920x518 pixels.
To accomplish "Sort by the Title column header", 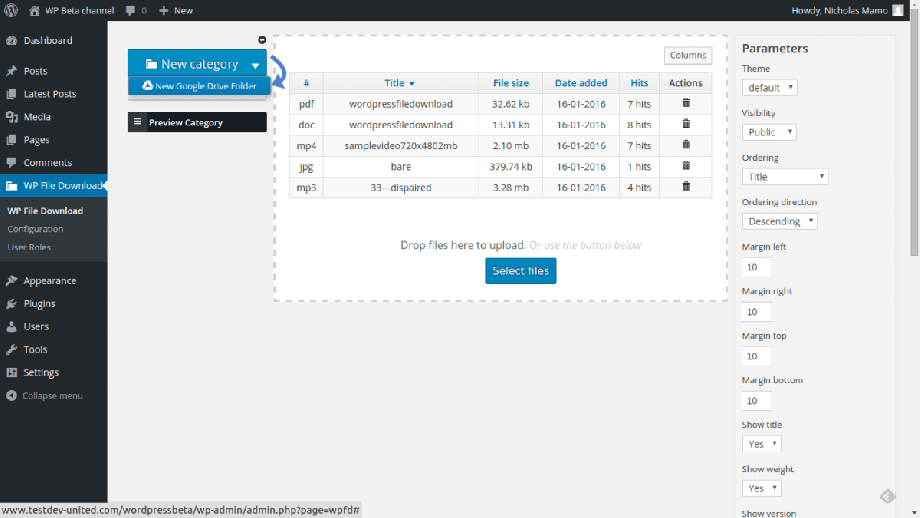I will point(400,83).
